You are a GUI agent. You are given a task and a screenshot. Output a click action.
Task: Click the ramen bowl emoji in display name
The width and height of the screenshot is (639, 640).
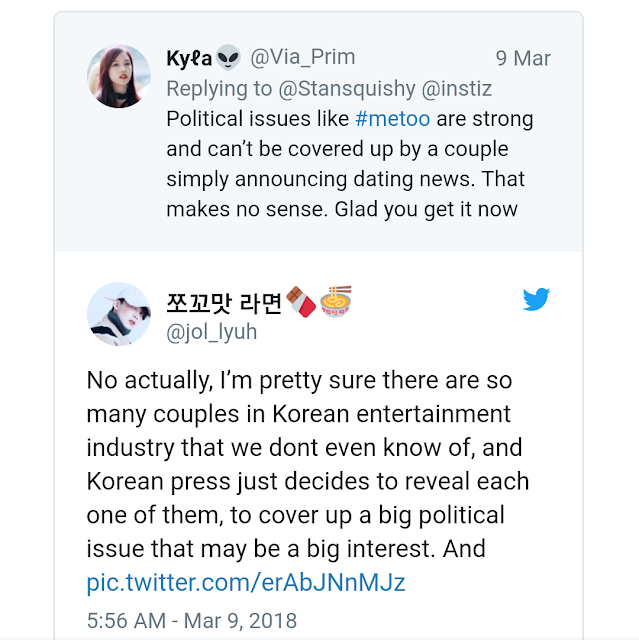point(336,300)
